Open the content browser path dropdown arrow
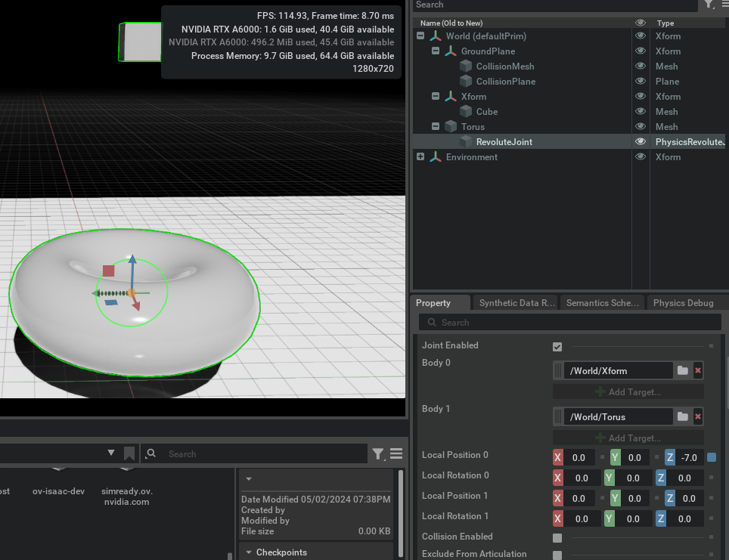729x560 pixels. [x=111, y=453]
